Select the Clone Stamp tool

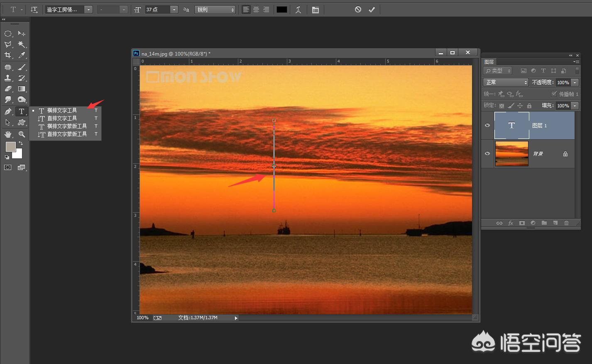point(8,78)
